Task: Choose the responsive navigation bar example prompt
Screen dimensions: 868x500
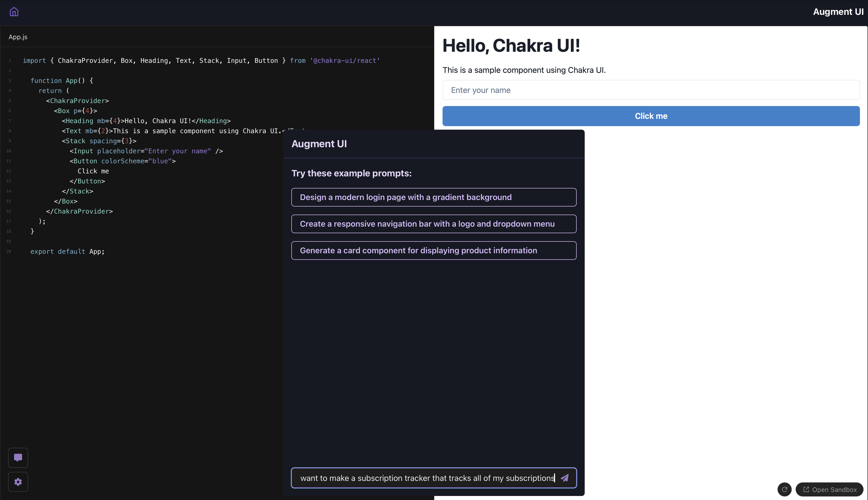Action: (x=433, y=224)
